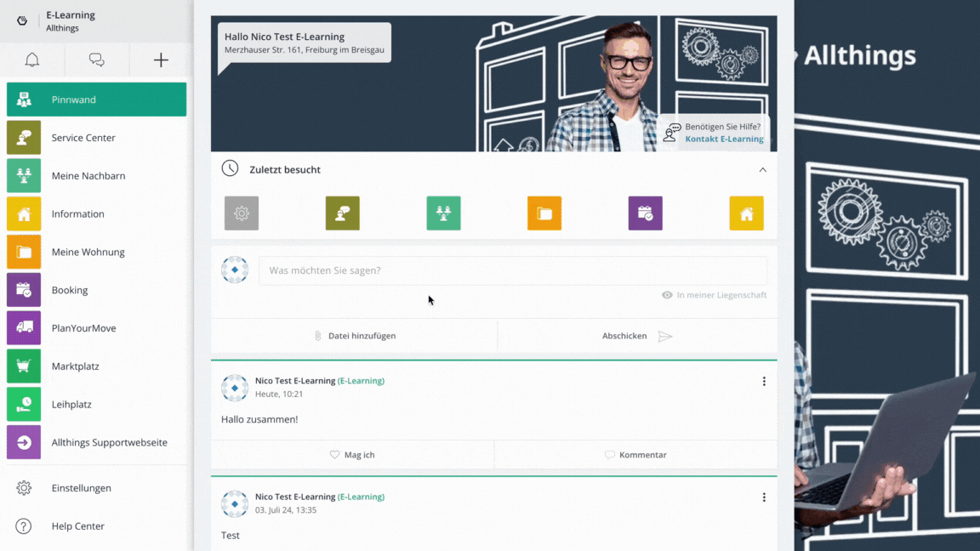Click timestamp '03. Juli 24, 13:35'
This screenshot has height=551, width=980.
286,510
